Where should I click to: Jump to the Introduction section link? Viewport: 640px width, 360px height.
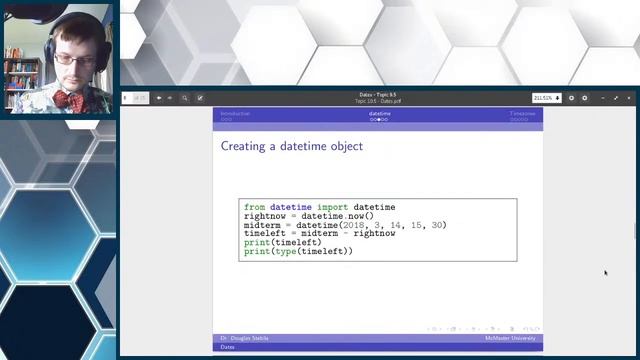point(235,113)
